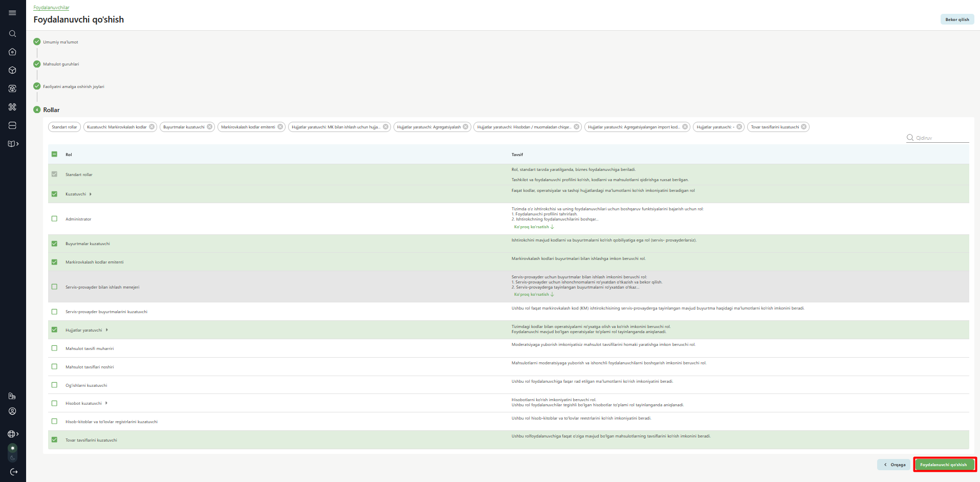980x482 pixels.
Task: Uncheck the Kuzatuvchi role checkbox
Action: point(54,194)
